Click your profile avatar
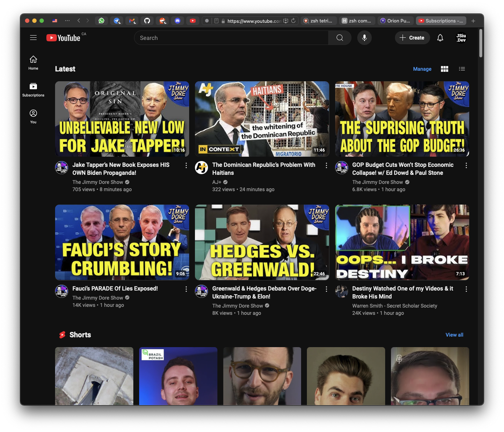 (x=461, y=37)
